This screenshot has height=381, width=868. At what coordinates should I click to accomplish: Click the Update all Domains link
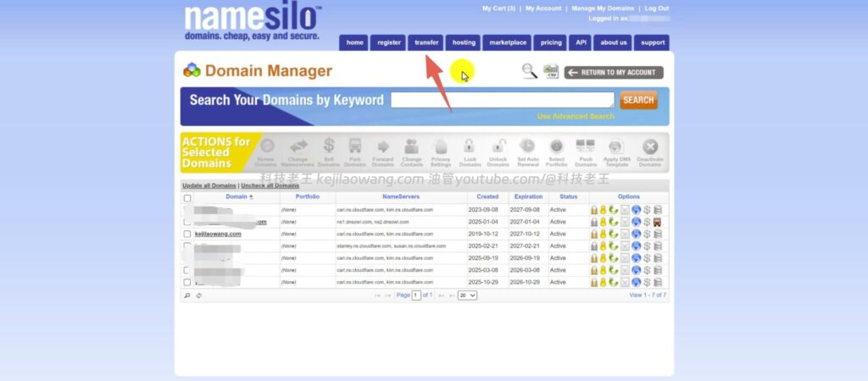click(x=209, y=185)
